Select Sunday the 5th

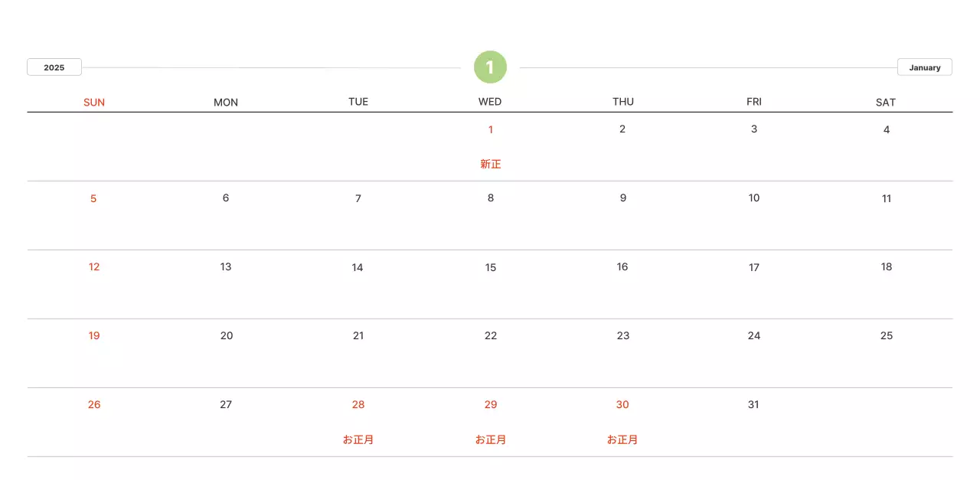93,198
